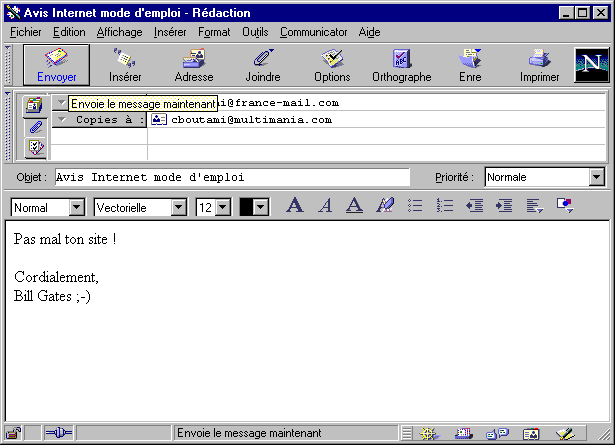
Task: Click the Insérer quote toolbar icon
Action: tap(125, 65)
